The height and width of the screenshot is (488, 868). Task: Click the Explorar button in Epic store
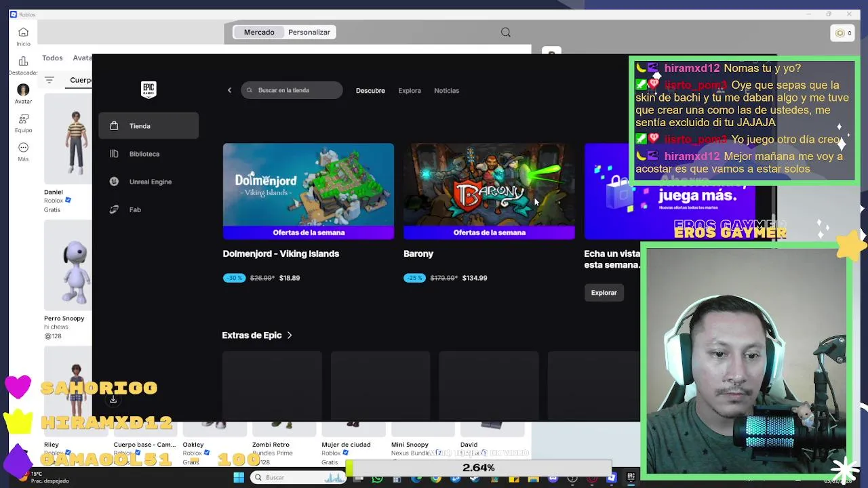604,293
